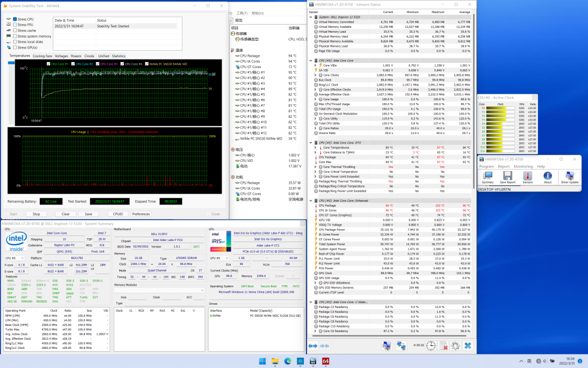Click Stop button in stability test
Screen dimensions: 588x368
pos(36,214)
